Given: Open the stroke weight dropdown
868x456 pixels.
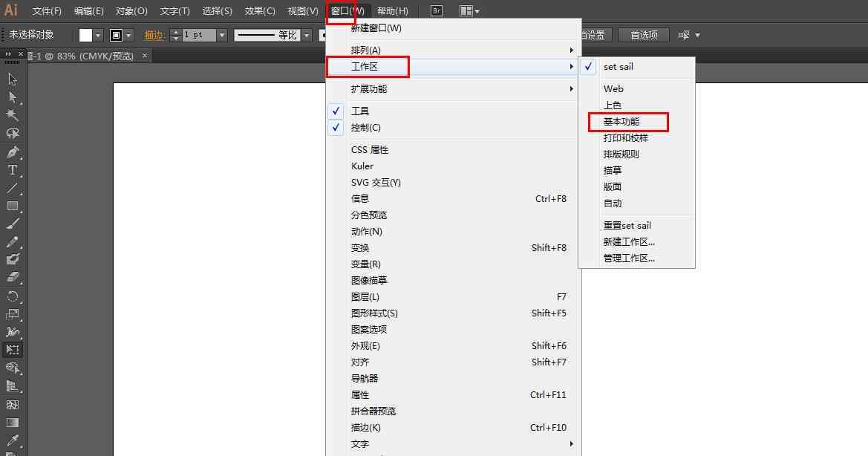Looking at the screenshot, I should pyautogui.click(x=222, y=36).
